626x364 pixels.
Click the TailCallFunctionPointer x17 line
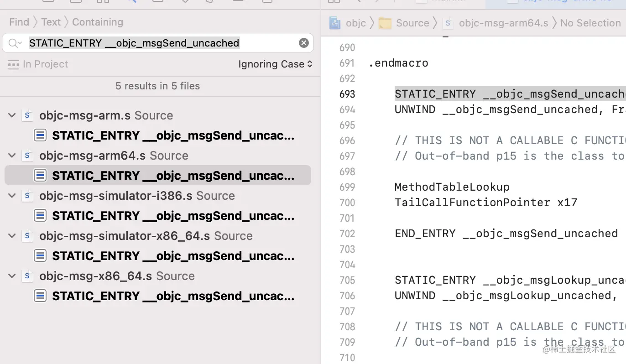[x=486, y=203]
